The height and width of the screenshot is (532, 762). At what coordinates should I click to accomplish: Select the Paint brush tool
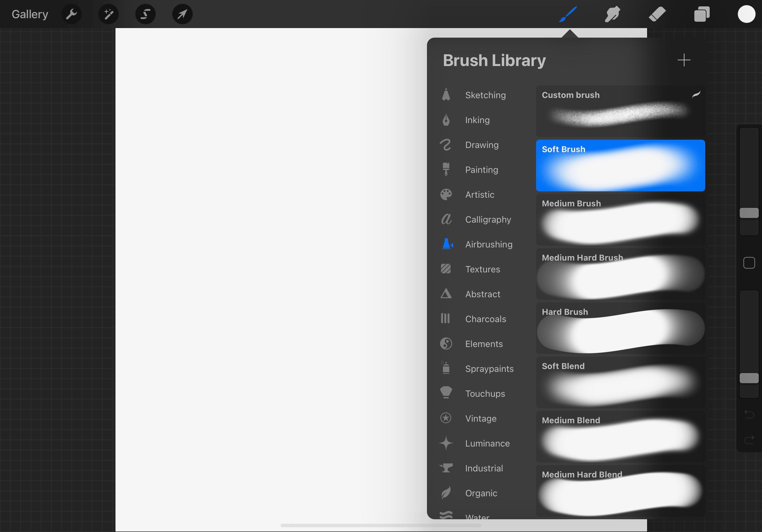(x=568, y=14)
